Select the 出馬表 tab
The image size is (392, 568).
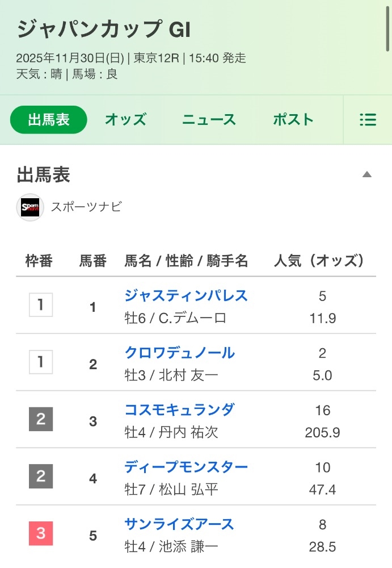pos(49,120)
